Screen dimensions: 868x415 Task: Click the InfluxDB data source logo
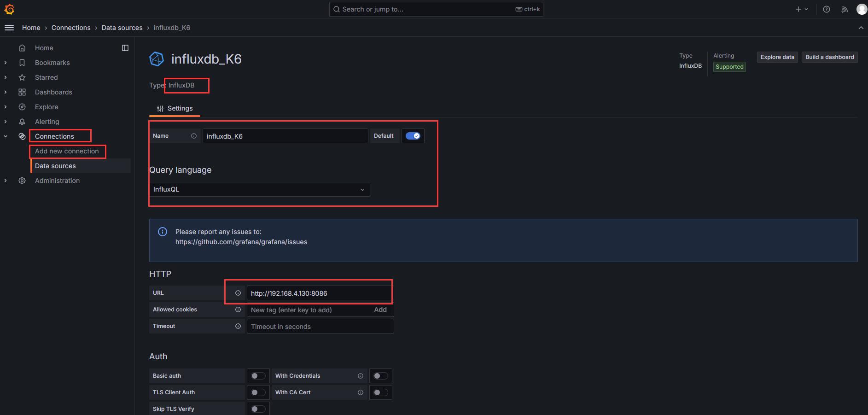(157, 59)
